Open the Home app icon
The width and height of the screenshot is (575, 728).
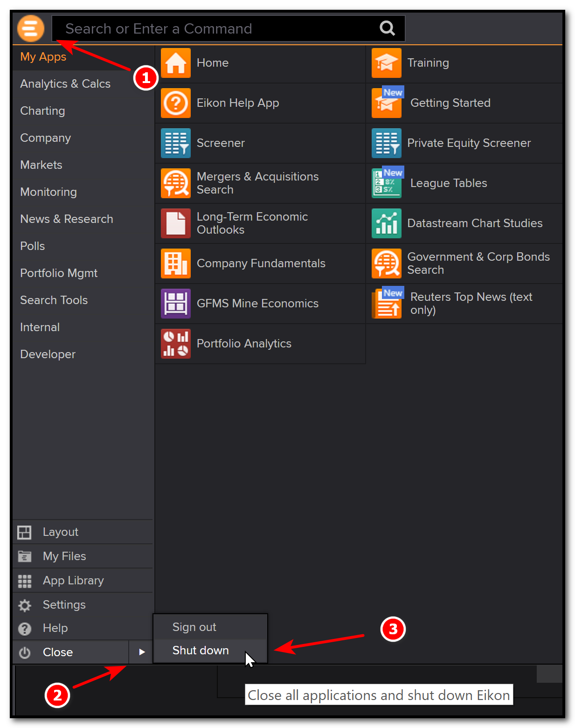(176, 63)
